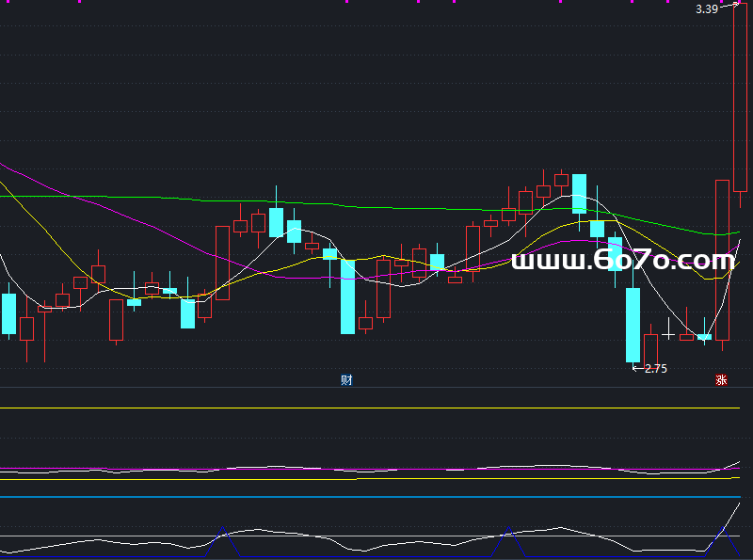
Task: Select the 3.39 high price label
Action: [707, 9]
